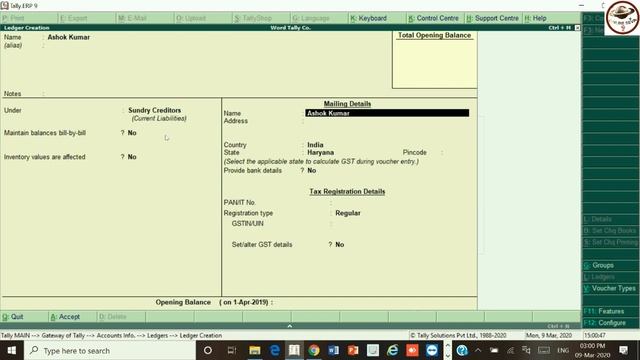Open Task View on taskbar
This screenshot has width=640, height=360.
pos(232,350)
